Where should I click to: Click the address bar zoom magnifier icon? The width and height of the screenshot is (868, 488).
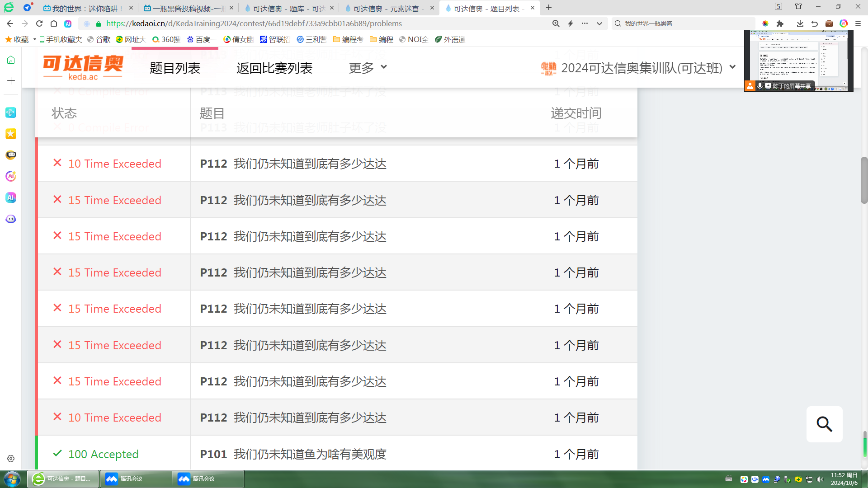556,23
